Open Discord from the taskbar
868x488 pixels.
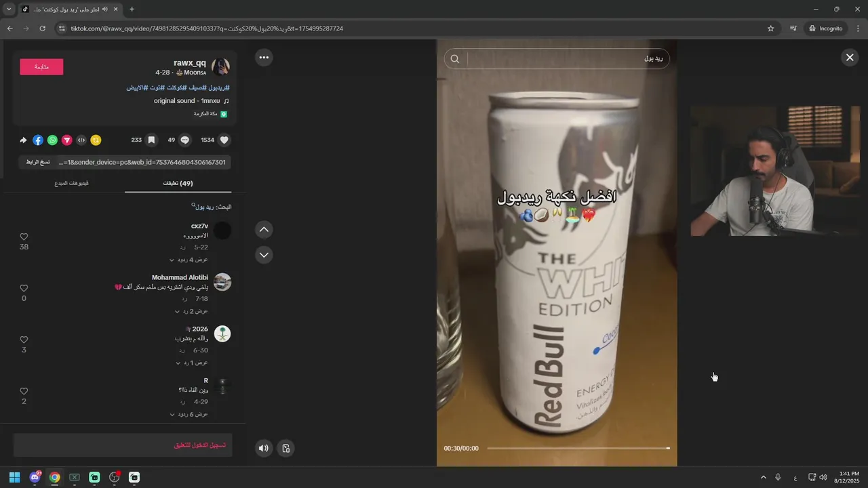(35, 477)
